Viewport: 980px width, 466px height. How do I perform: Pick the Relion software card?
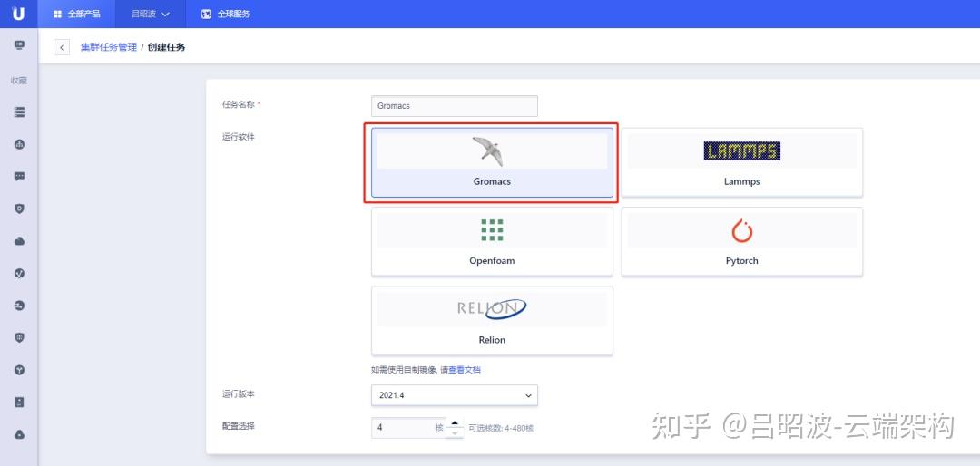click(492, 320)
